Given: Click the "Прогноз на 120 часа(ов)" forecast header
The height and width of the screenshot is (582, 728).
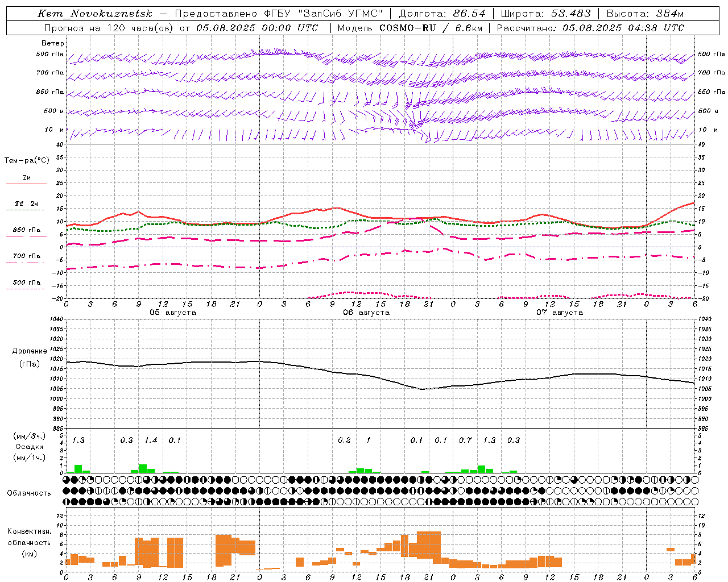Looking at the screenshot, I should pyautogui.click(x=110, y=28).
